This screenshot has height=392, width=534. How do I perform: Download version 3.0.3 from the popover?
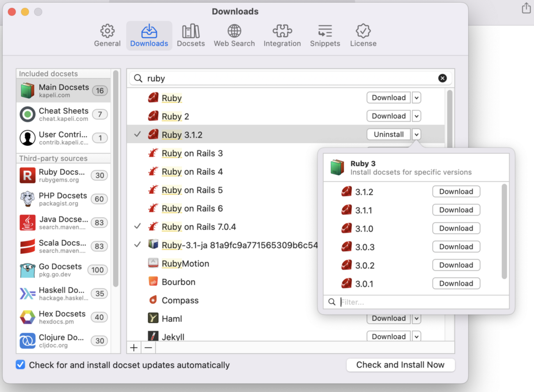(x=456, y=247)
